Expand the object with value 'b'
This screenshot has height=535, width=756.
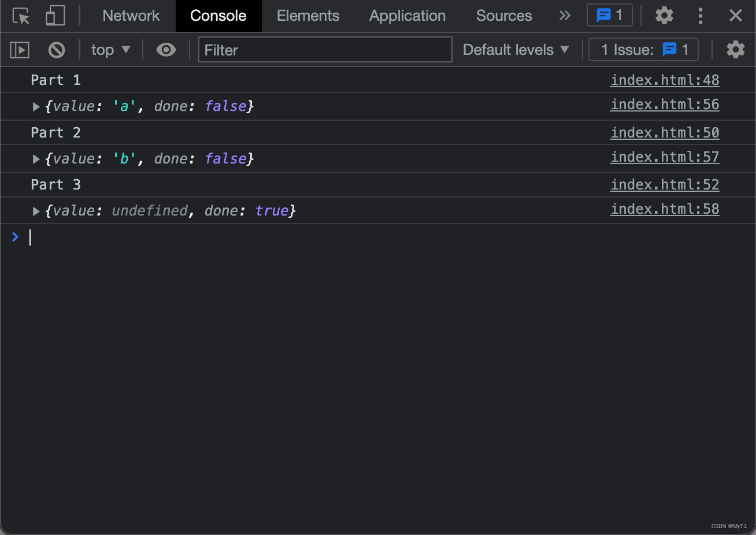[x=36, y=159]
